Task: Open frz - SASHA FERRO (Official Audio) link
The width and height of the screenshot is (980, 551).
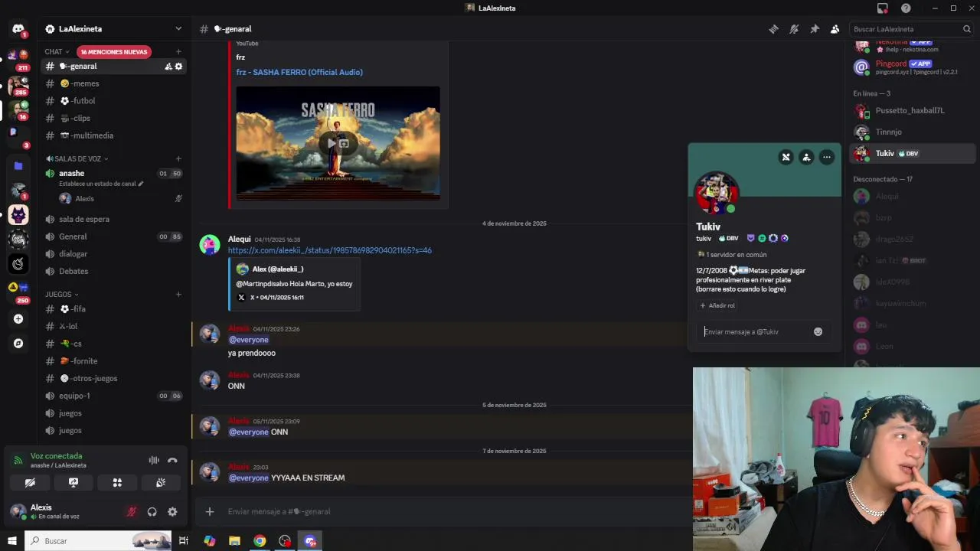Action: click(x=299, y=72)
